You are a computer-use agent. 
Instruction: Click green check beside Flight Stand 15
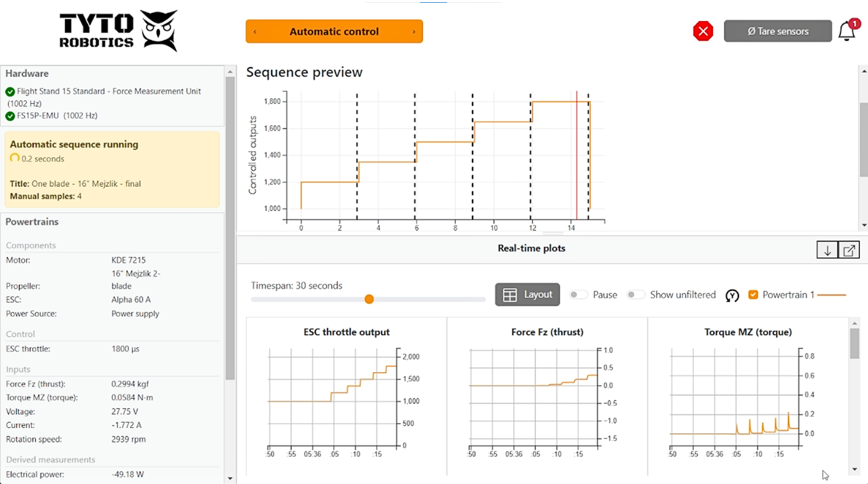[x=10, y=92]
